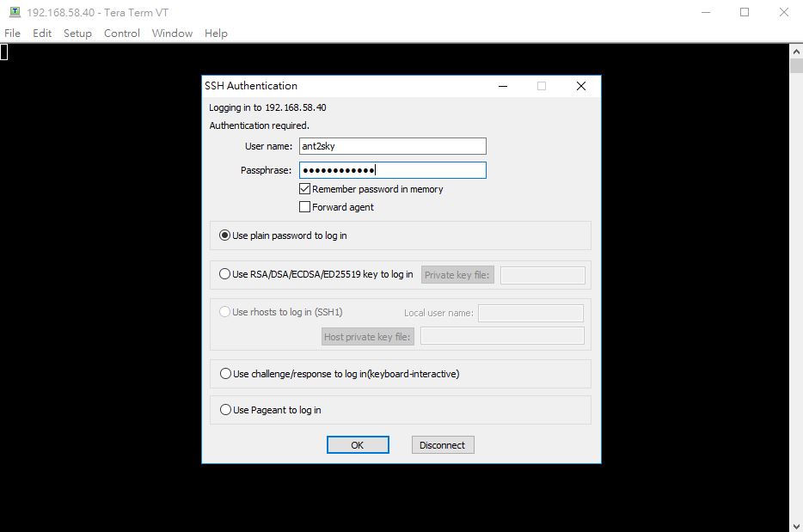Minimize the SSH Authentication dialog

pyautogui.click(x=503, y=86)
